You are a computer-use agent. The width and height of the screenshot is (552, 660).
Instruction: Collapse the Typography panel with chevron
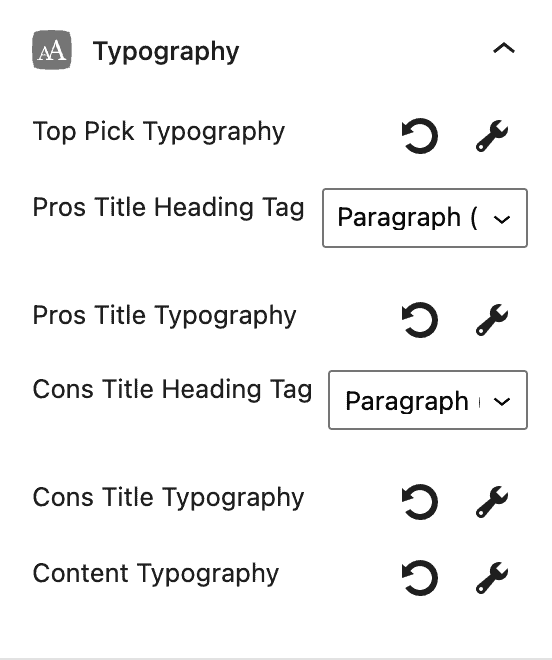click(504, 48)
